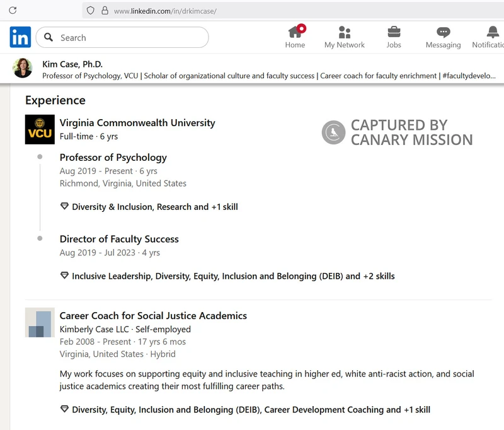The image size is (504, 430).
Task: Click the text Aug 2019 - Present · 6 yrs
Action: (x=108, y=171)
